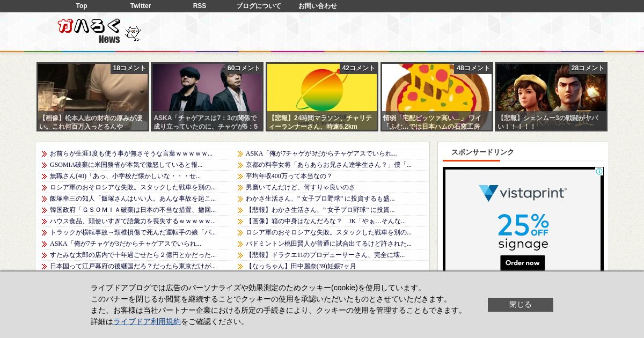Open the 24時間マラソン featured thumbnail

322,97
